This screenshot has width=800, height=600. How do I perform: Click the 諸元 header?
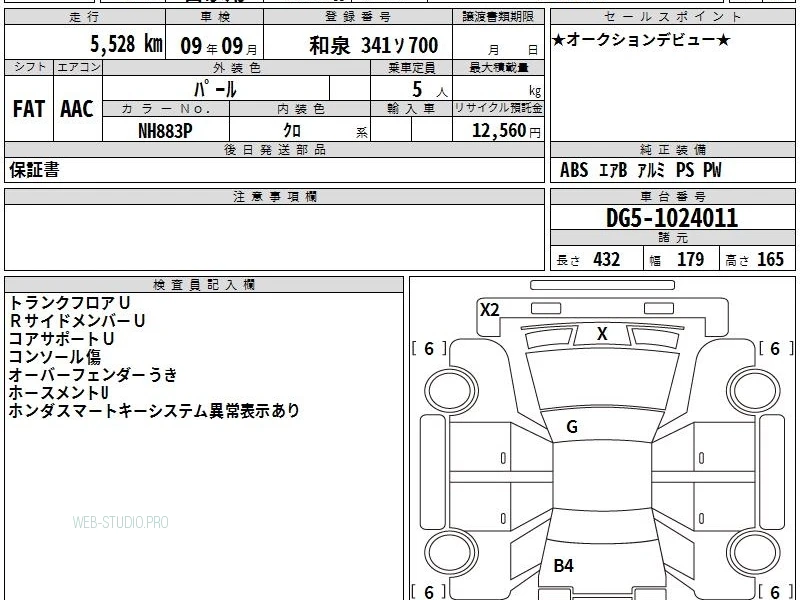click(x=673, y=237)
